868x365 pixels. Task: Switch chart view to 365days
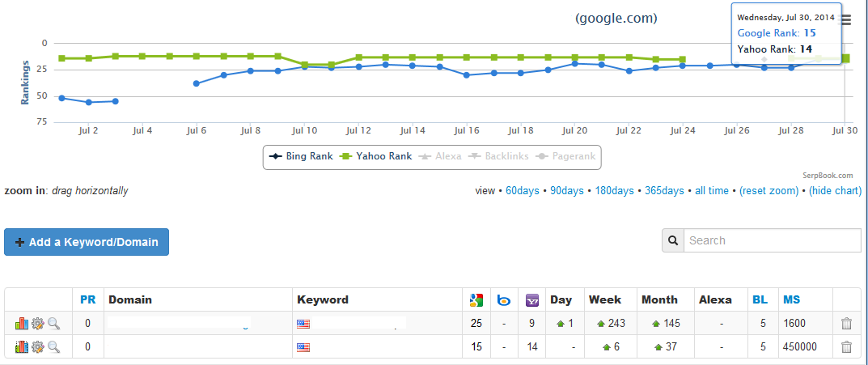click(x=664, y=190)
